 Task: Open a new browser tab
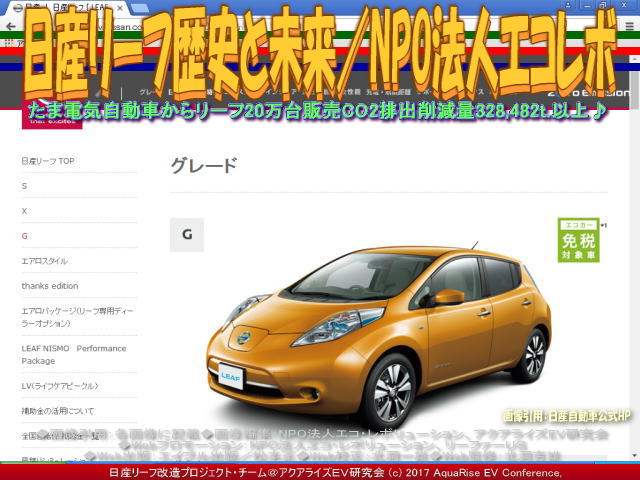click(140, 8)
